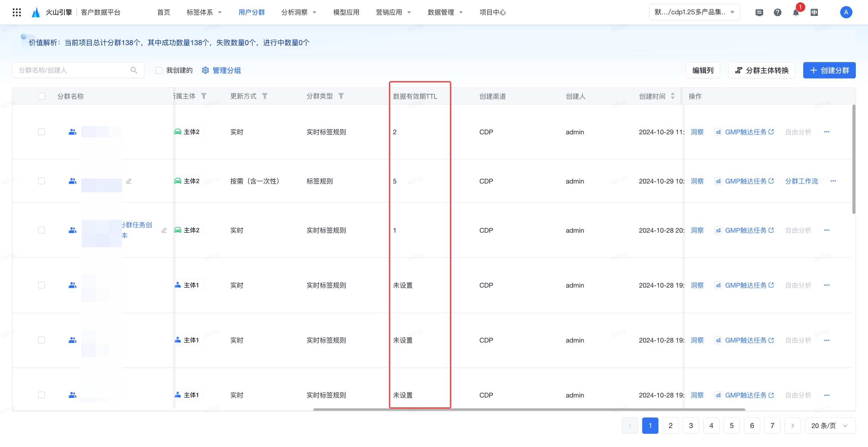The image size is (868, 447).
Task: Click the people icon in TTL 5 row
Action: pyautogui.click(x=73, y=181)
